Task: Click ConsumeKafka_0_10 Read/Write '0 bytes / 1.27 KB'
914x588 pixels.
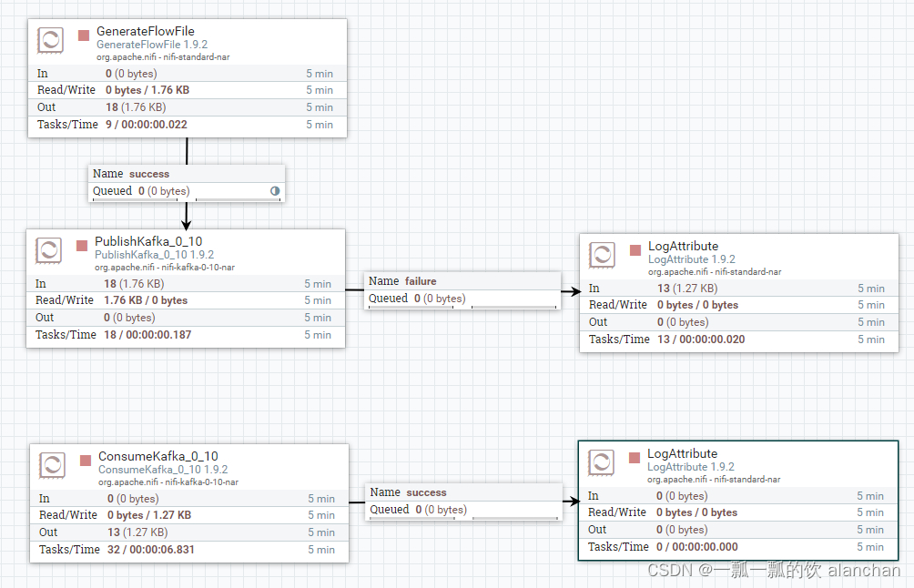Action: tap(149, 515)
